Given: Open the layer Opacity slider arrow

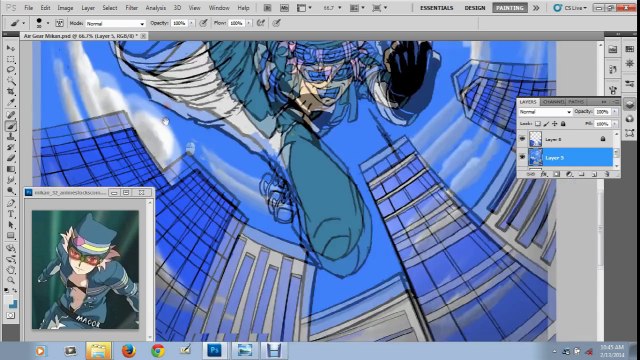Looking at the screenshot, I should 615,112.
